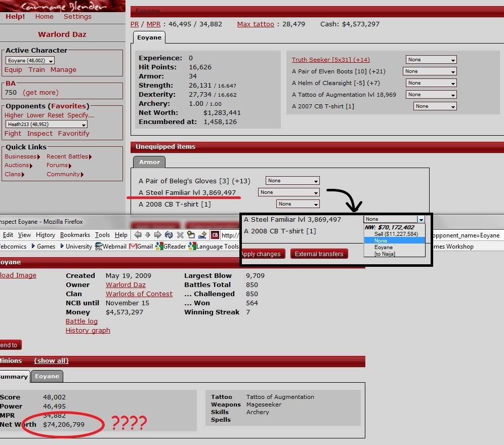Open the Recent Battles quick link
This screenshot has height=445, width=504.
pyautogui.click(x=69, y=156)
